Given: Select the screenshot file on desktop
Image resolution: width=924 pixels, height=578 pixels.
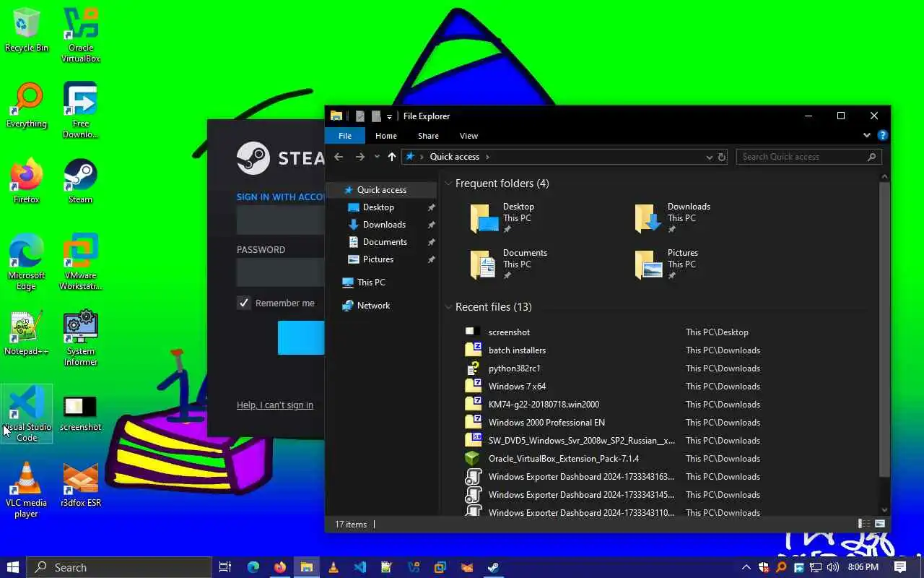Looking at the screenshot, I should (81, 412).
